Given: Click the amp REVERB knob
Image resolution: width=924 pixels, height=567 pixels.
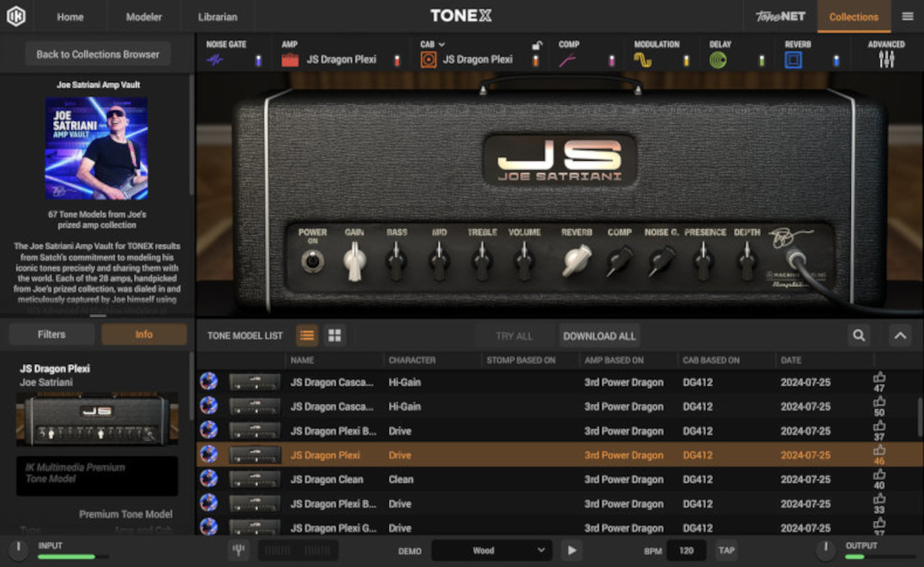Looking at the screenshot, I should click(x=576, y=261).
